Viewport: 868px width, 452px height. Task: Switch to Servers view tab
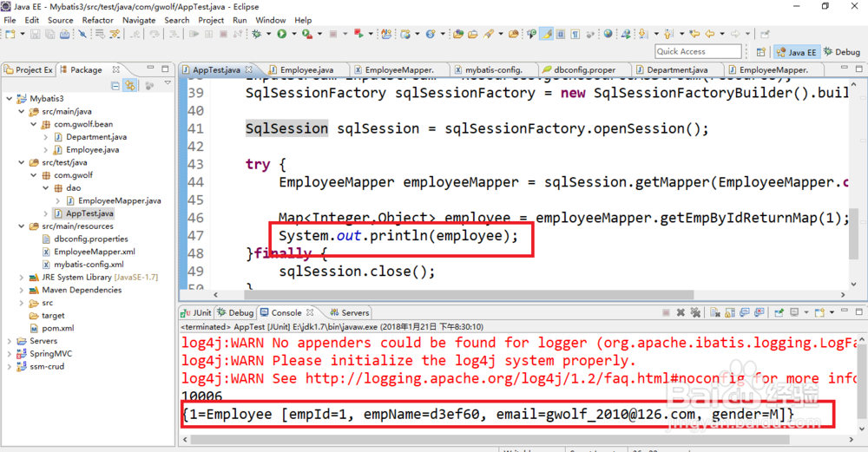pos(350,312)
